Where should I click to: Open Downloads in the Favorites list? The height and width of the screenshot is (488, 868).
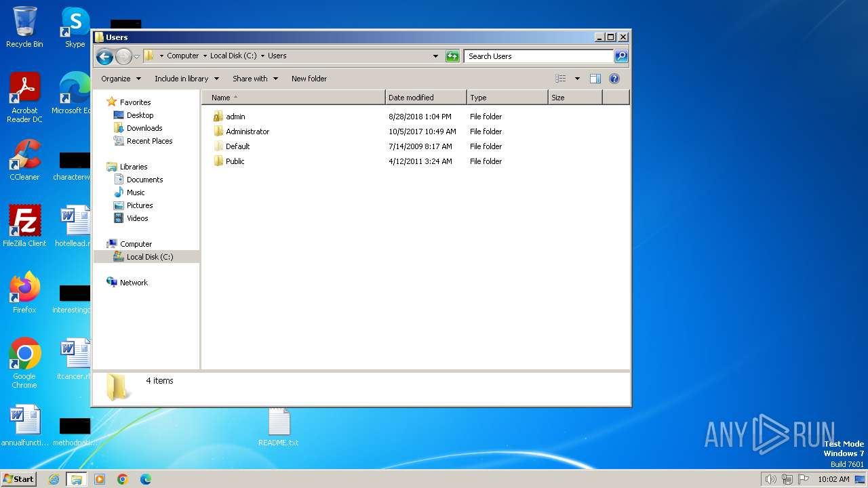tap(144, 128)
